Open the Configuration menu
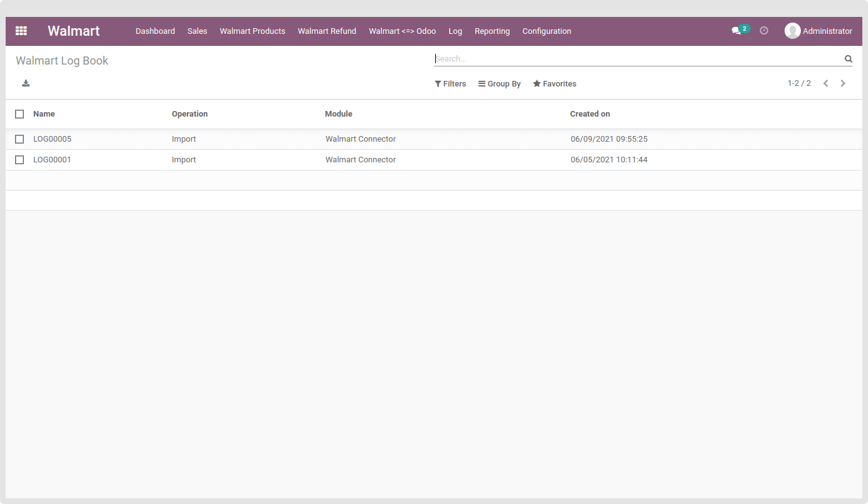This screenshot has height=504, width=868. point(547,31)
